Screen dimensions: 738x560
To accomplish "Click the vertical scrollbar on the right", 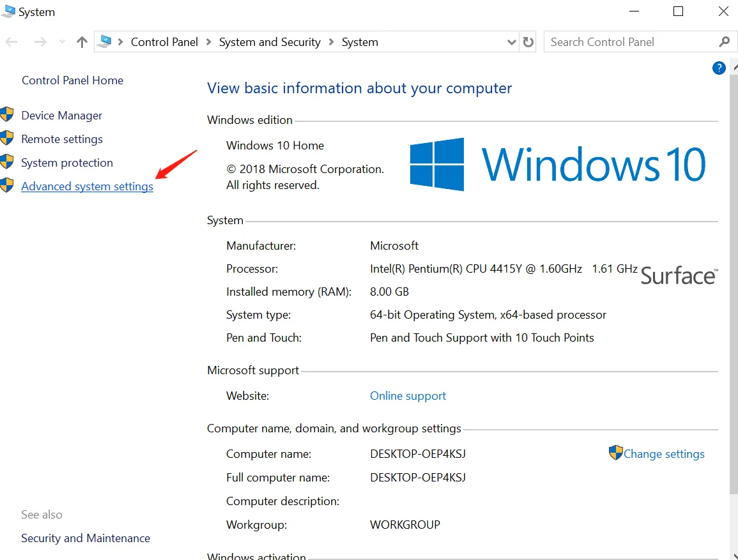I will 733,287.
